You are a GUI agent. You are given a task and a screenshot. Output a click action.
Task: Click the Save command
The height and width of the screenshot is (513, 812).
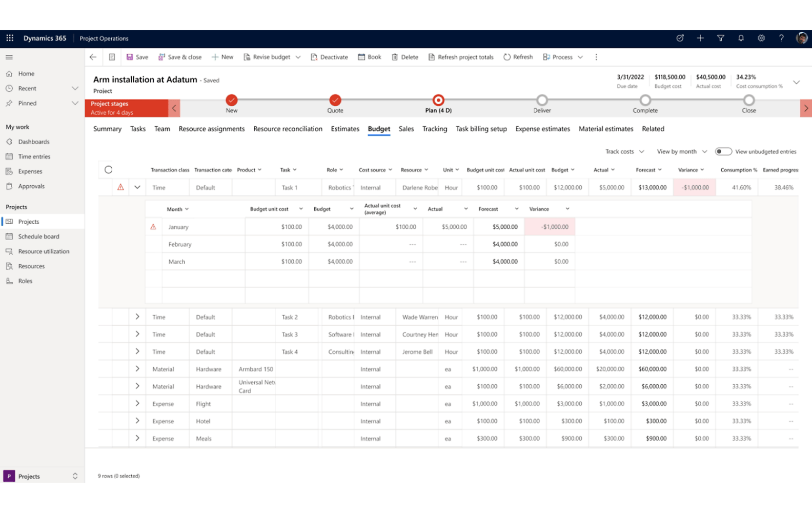click(137, 57)
